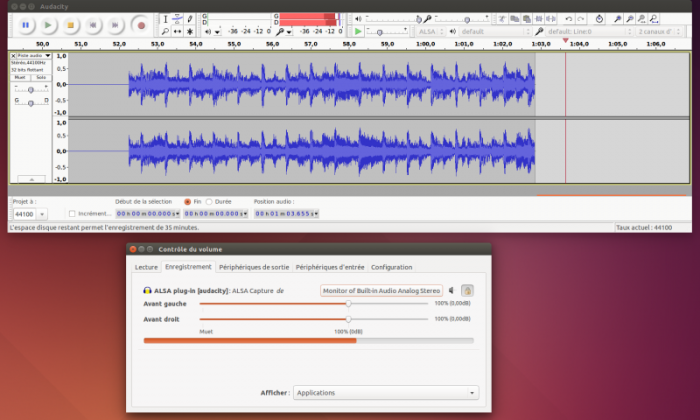Select the Zoom magnifier tool

[x=166, y=31]
